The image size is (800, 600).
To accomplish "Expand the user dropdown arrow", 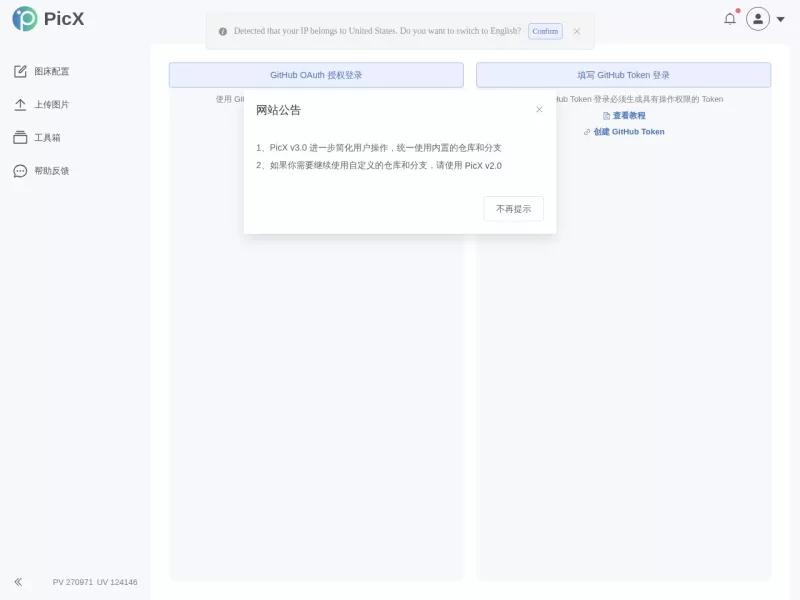I will tap(781, 19).
